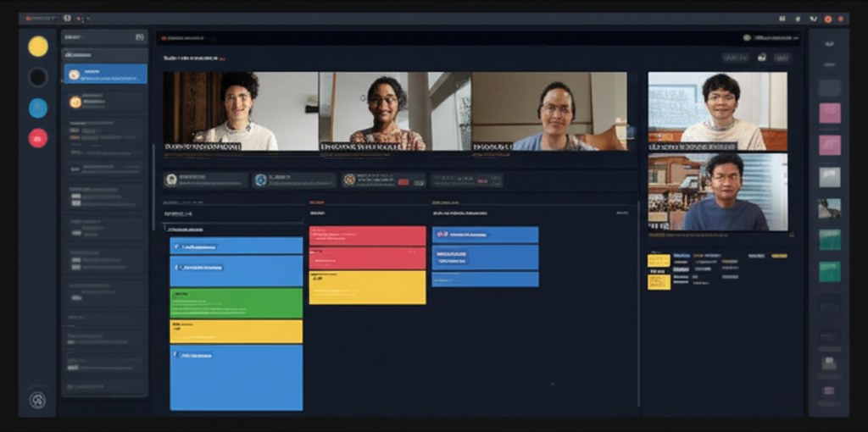Select the red circle icon in left sidebar

[38, 137]
